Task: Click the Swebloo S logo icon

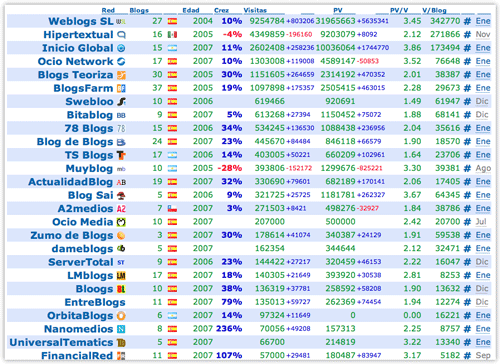Action: click(x=121, y=102)
